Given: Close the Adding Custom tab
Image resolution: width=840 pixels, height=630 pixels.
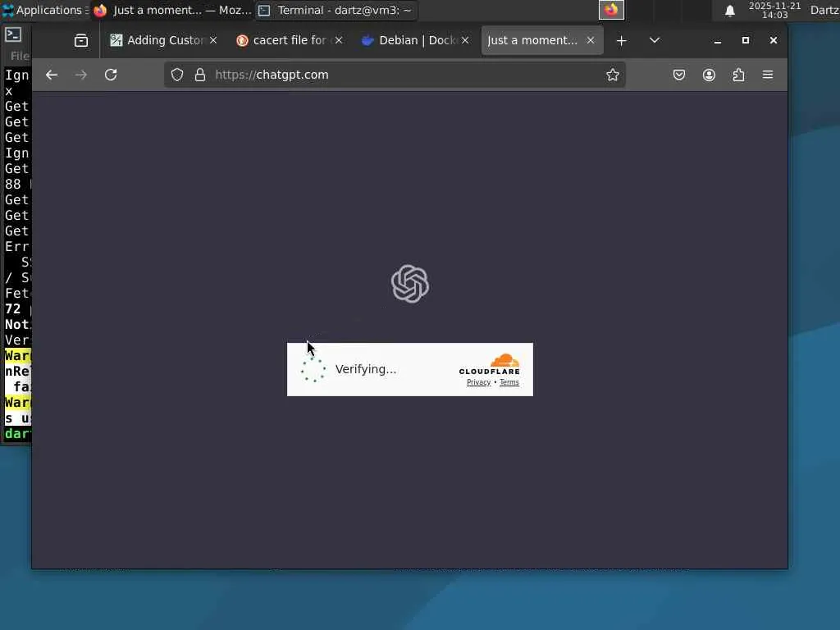Looking at the screenshot, I should [213, 40].
